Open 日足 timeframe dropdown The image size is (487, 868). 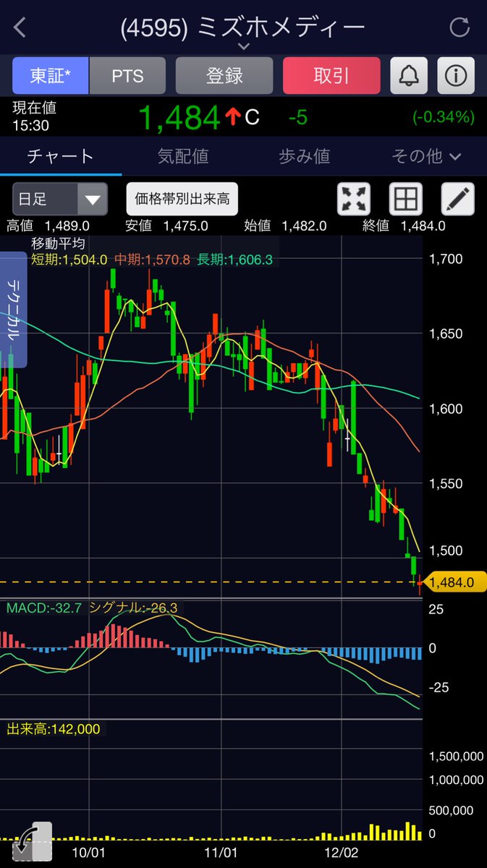(60, 198)
